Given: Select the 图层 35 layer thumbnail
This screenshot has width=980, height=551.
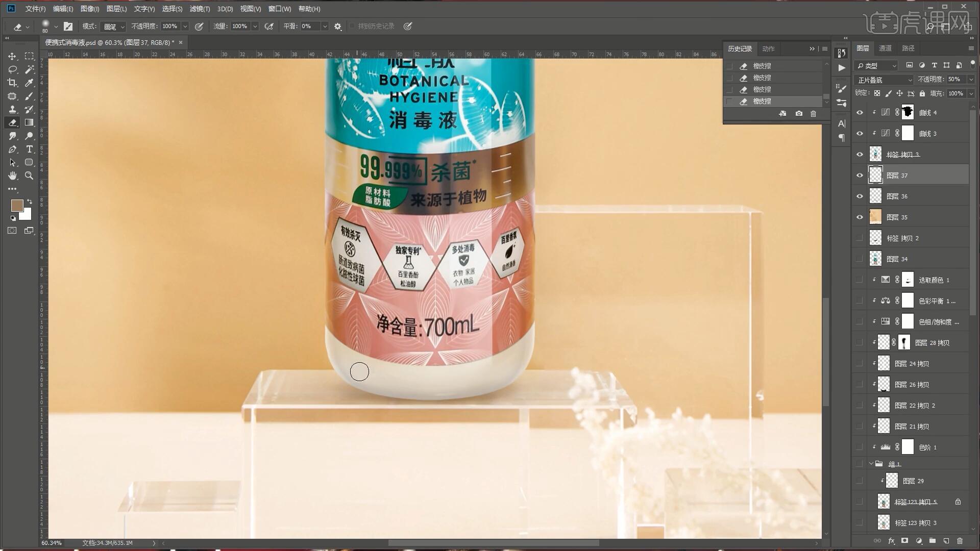Looking at the screenshot, I should click(x=875, y=217).
